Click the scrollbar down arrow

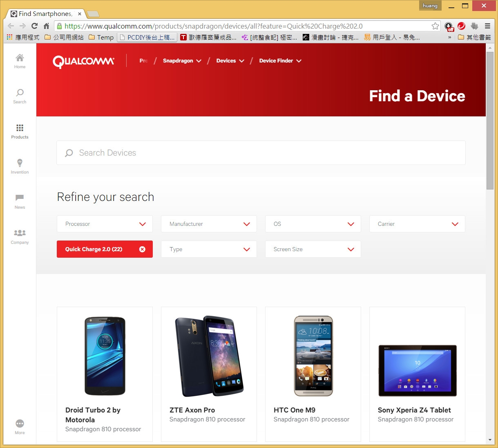(x=490, y=440)
